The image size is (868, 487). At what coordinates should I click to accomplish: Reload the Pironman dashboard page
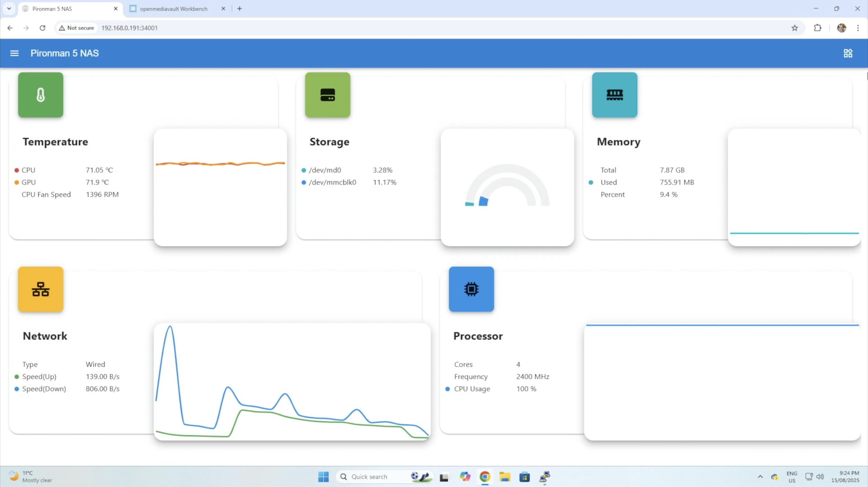[42, 28]
